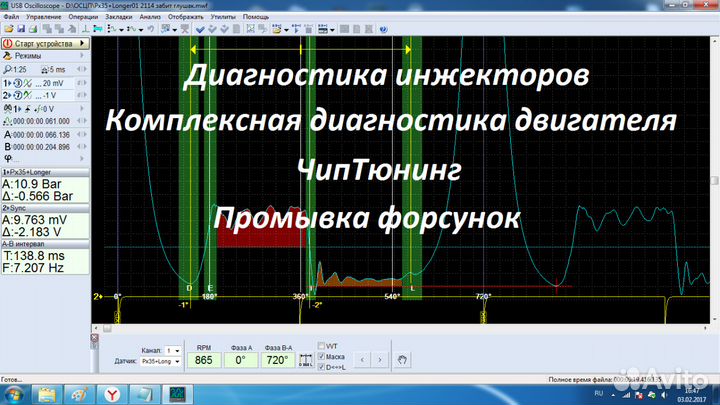Open the Операции menu

pyautogui.click(x=83, y=17)
